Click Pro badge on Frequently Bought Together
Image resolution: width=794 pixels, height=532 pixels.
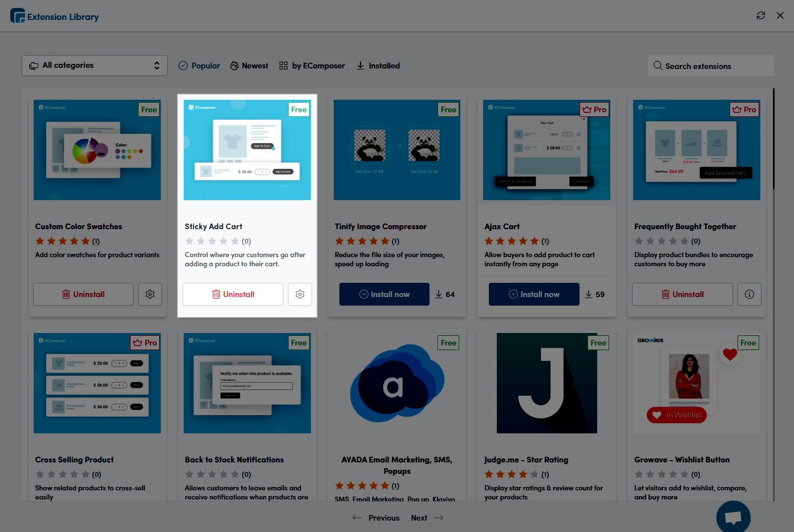[745, 109]
